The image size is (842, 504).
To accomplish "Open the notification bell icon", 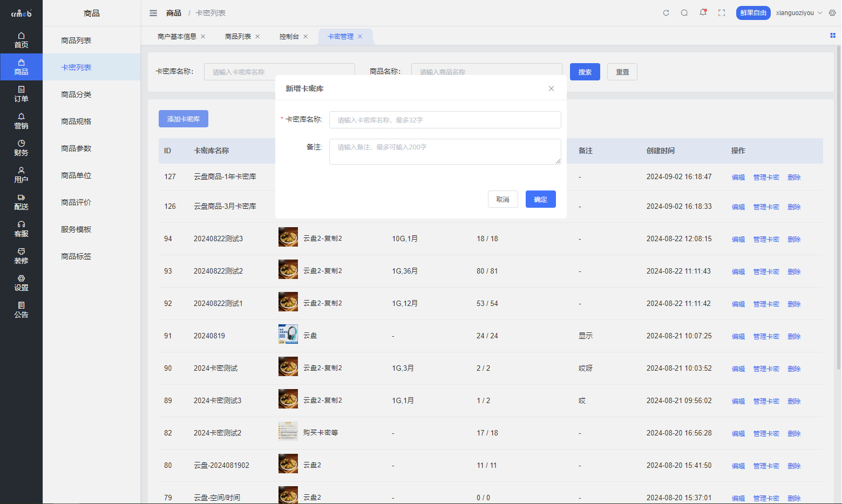I will (x=703, y=12).
